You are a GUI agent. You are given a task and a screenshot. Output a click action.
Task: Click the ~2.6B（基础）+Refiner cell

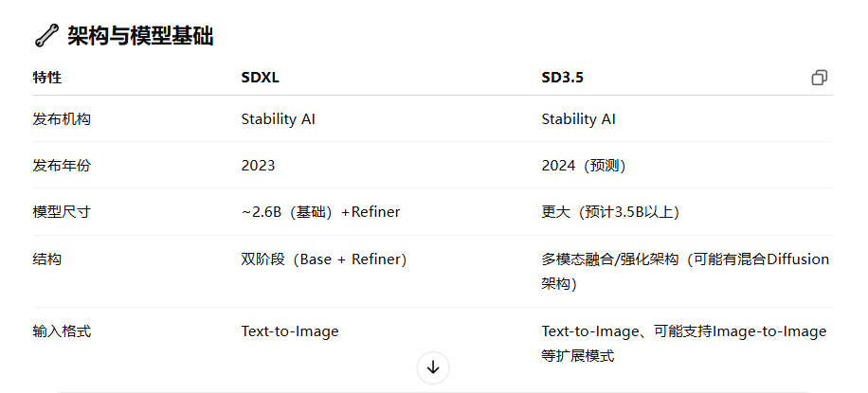point(320,212)
